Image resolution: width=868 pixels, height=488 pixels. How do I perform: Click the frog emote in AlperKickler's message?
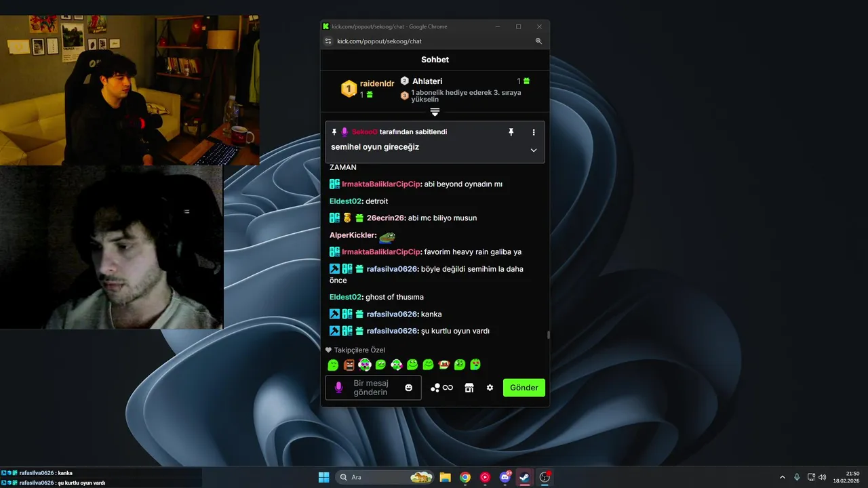pos(387,236)
